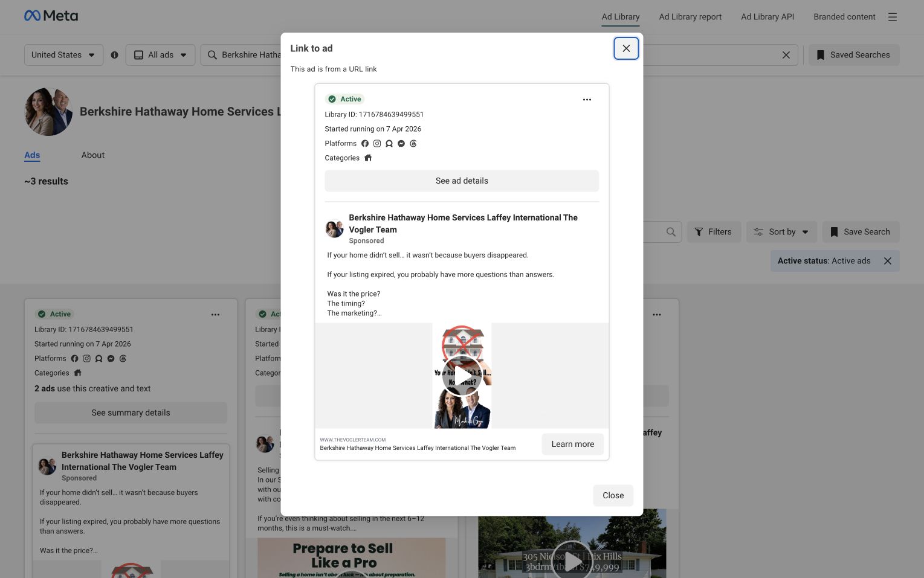This screenshot has width=924, height=578.
Task: Select the About tab
Action: [x=93, y=155]
